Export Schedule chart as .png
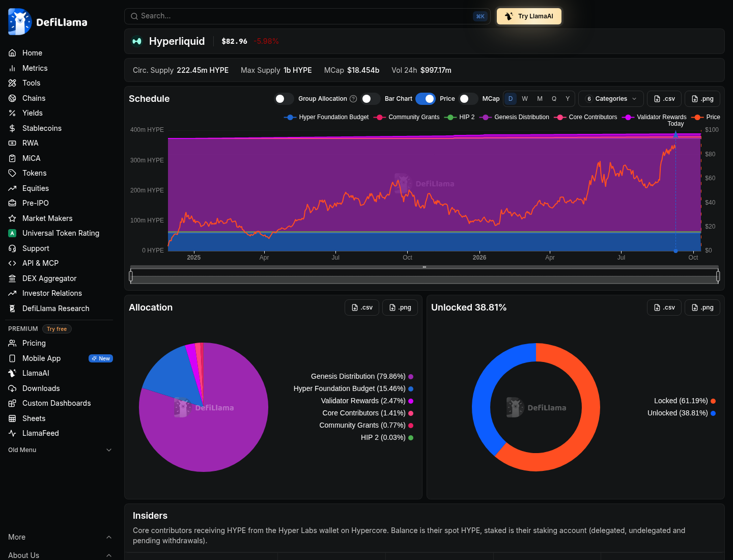The height and width of the screenshot is (560, 733). pos(702,99)
